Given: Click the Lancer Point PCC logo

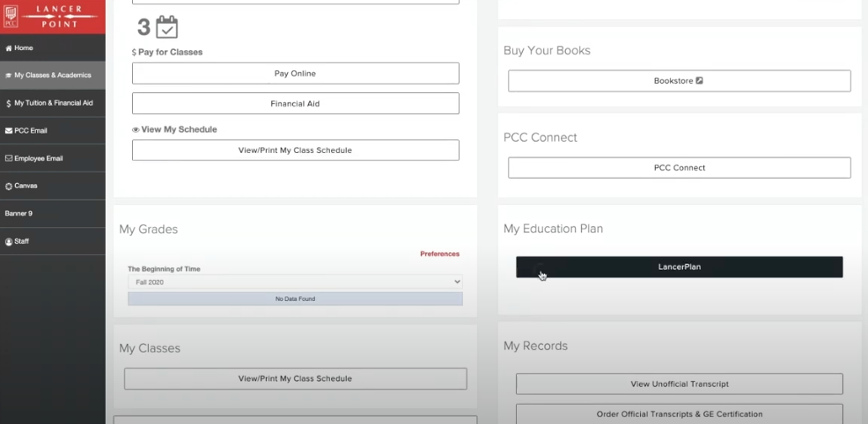Looking at the screenshot, I should click(53, 17).
